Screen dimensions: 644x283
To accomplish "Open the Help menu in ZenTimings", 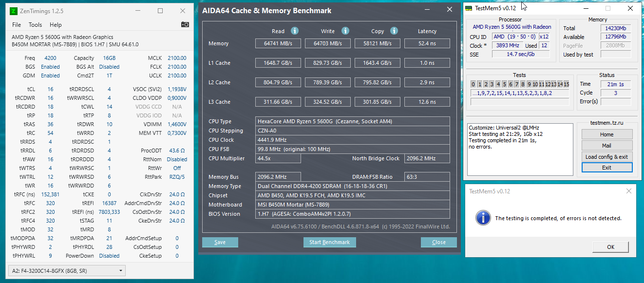I will [56, 25].
